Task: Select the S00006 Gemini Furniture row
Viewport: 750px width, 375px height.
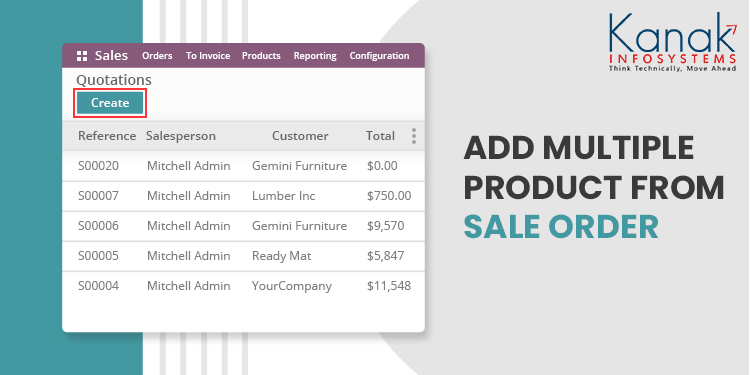Action: 243,226
